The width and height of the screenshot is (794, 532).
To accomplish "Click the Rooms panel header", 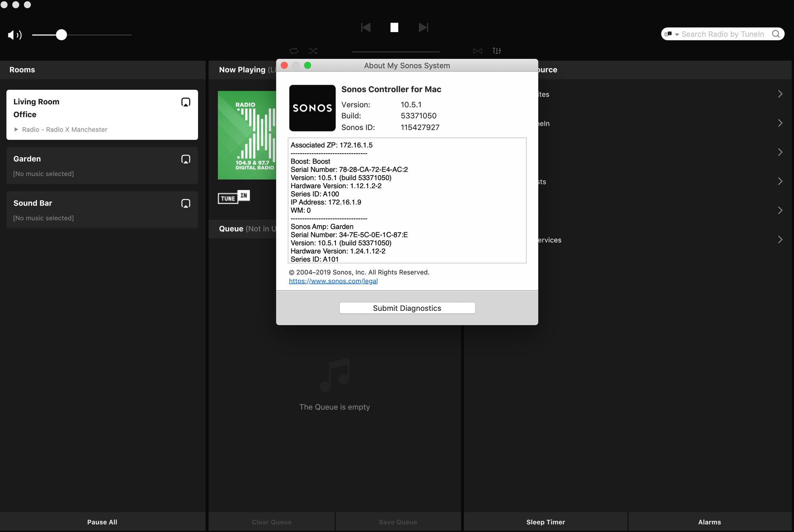I will 102,70.
